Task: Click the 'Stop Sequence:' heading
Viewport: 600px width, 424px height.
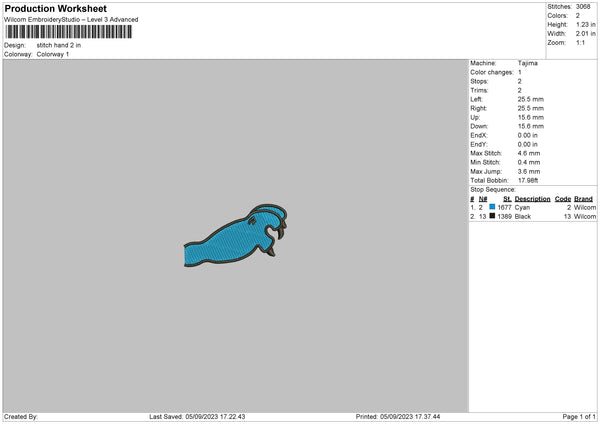Action: (493, 190)
